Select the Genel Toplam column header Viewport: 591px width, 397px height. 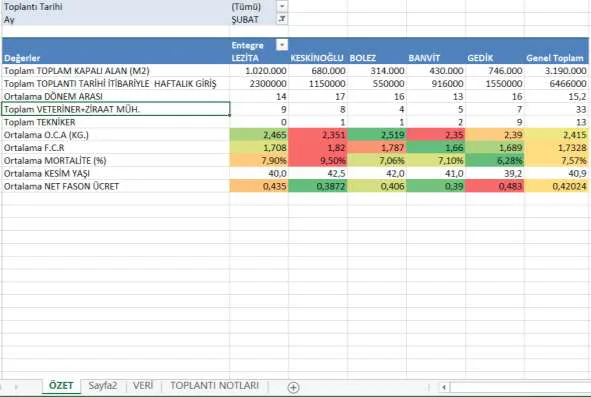click(556, 58)
